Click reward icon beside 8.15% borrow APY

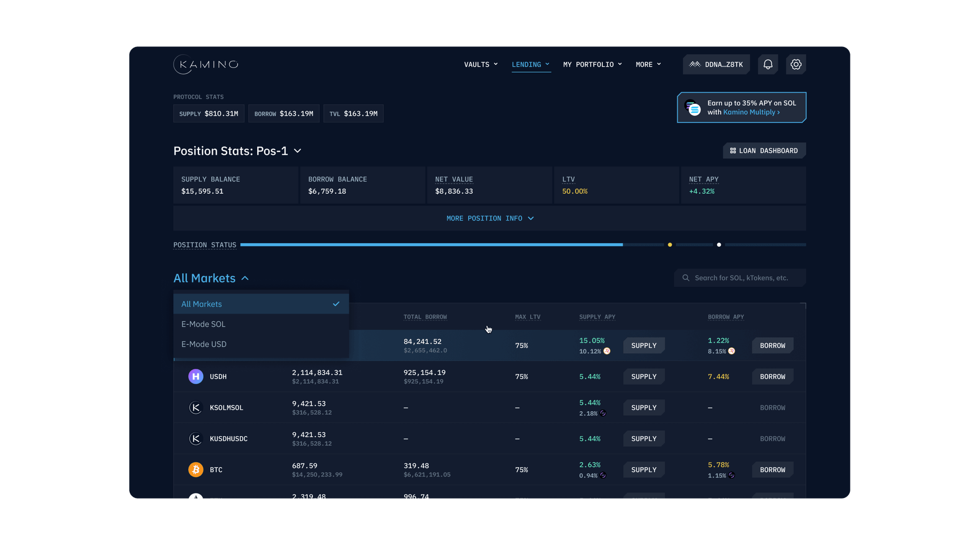[731, 351]
